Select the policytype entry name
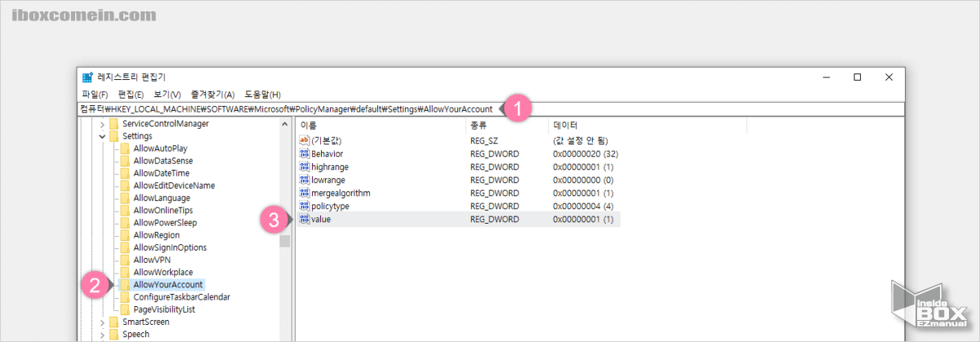 coord(331,206)
